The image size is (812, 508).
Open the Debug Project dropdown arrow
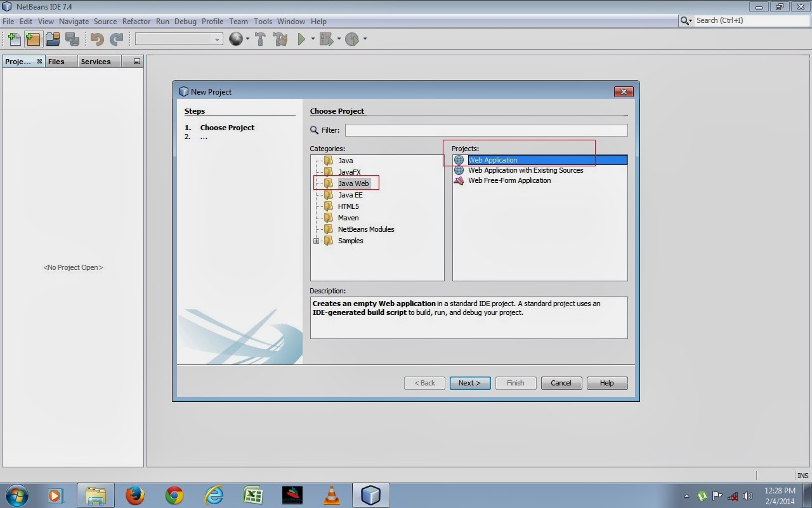click(x=339, y=39)
